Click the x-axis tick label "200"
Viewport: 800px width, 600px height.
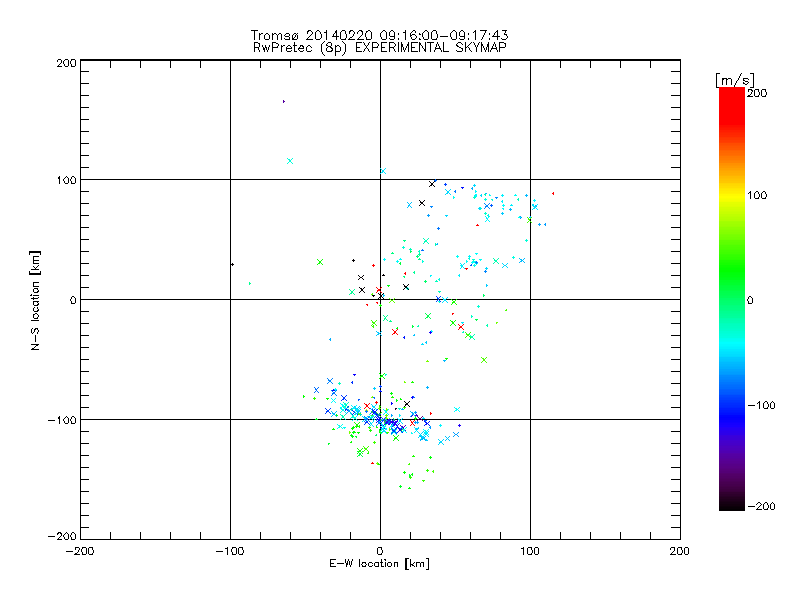tap(680, 551)
